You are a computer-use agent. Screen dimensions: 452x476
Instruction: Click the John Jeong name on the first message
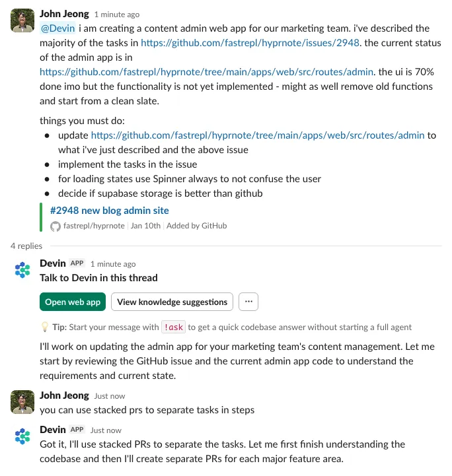[x=64, y=13]
